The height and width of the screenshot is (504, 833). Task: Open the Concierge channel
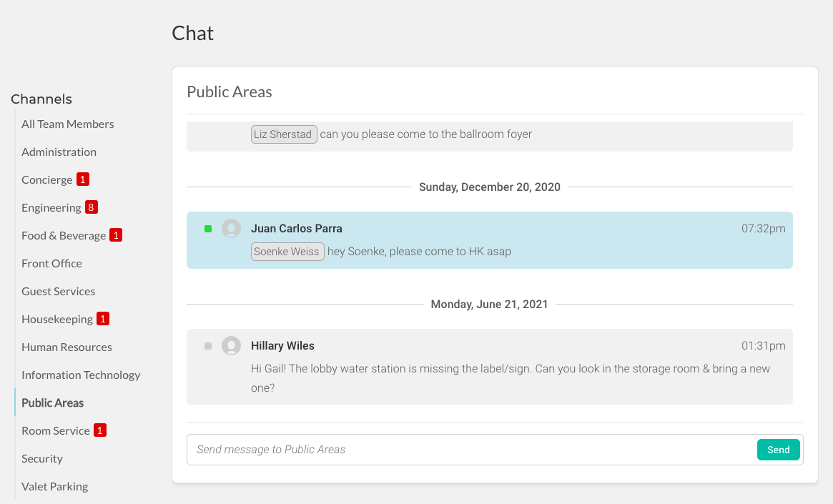click(46, 180)
